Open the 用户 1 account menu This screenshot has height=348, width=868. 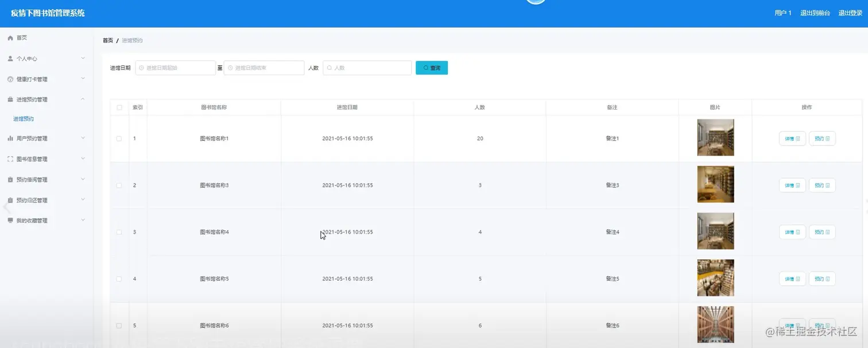tap(783, 13)
